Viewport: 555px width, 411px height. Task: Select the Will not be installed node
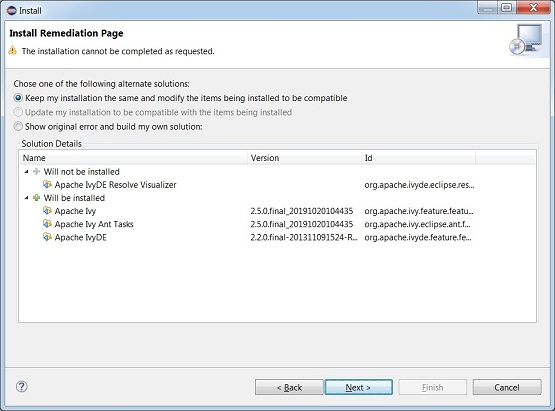tap(81, 172)
